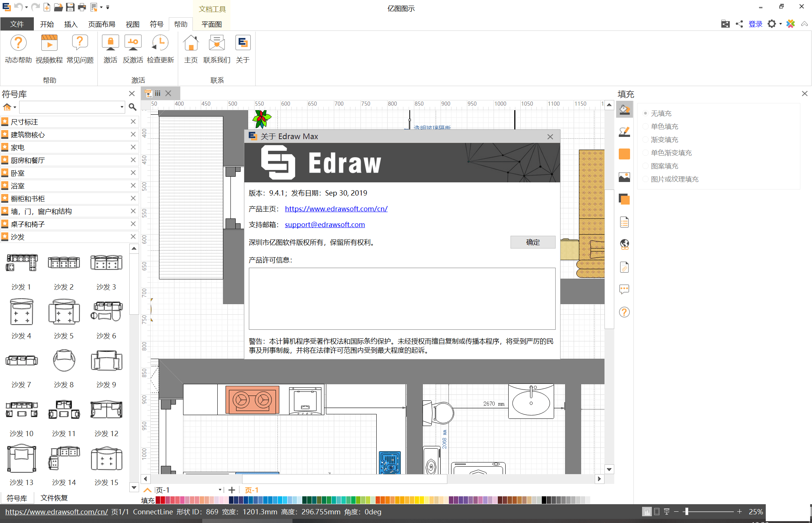Click the 激活 activate icon

pyautogui.click(x=111, y=49)
